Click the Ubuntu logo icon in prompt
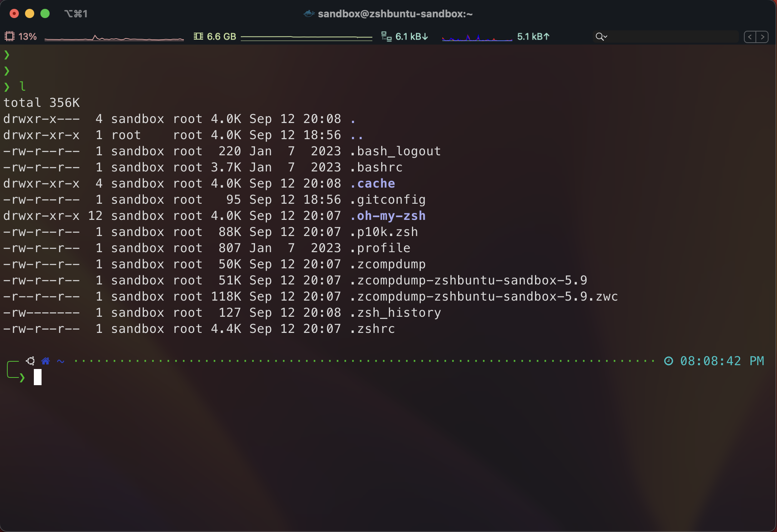777x532 pixels. 30,361
